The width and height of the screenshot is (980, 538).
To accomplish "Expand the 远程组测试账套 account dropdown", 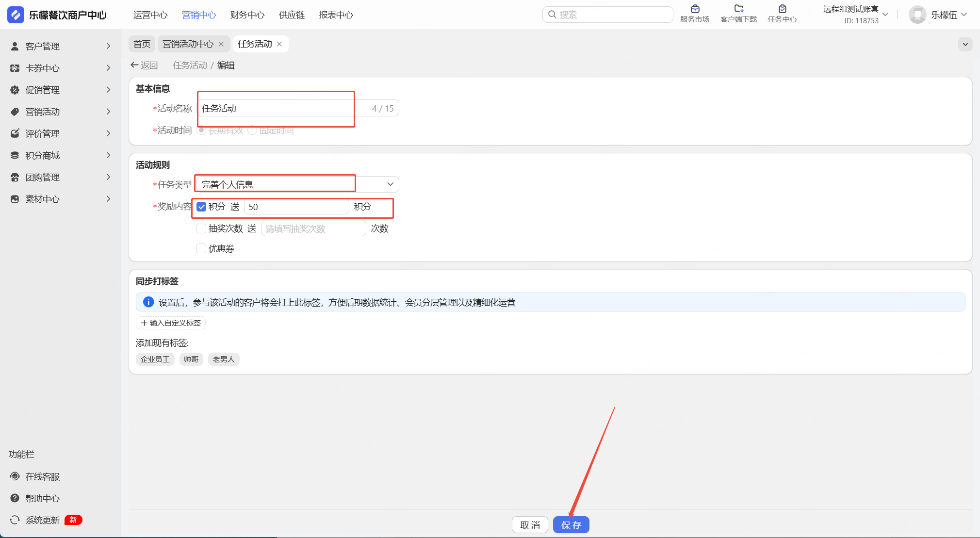I will (x=885, y=15).
